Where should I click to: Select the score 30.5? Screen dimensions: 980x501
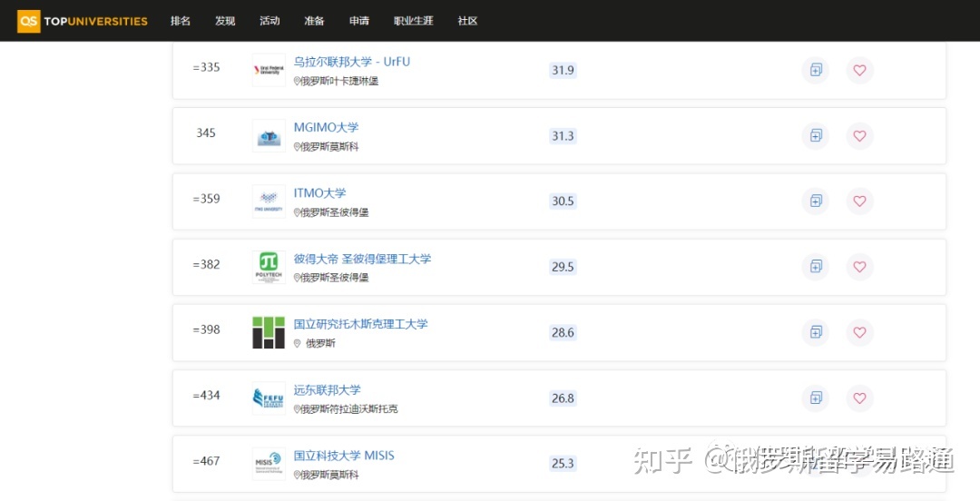tap(563, 201)
